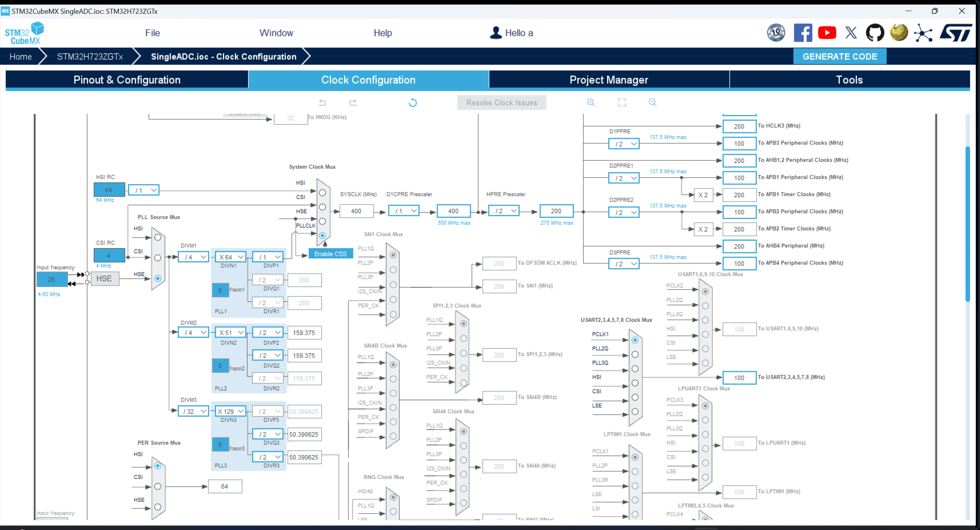Open the GitHub icon link

(x=875, y=33)
